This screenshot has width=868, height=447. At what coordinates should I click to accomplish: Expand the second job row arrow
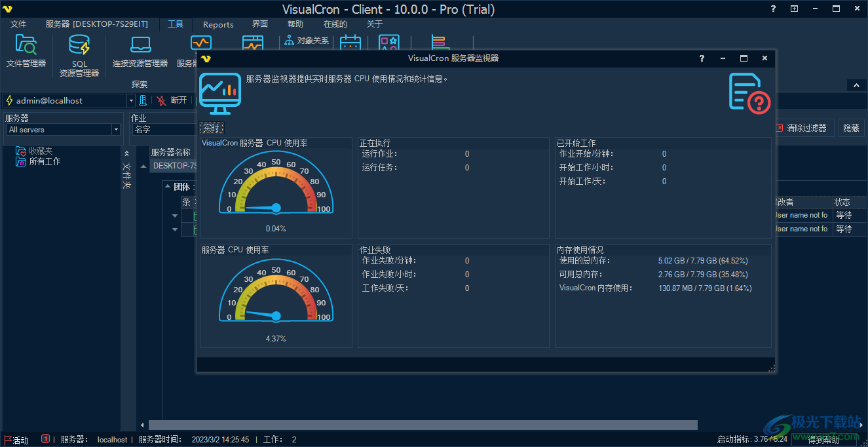[175, 229]
